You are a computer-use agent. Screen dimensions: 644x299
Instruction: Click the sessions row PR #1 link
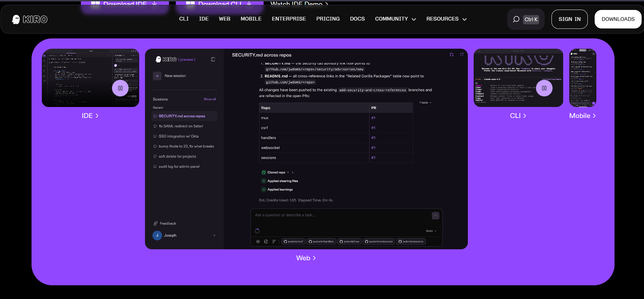coord(373,158)
